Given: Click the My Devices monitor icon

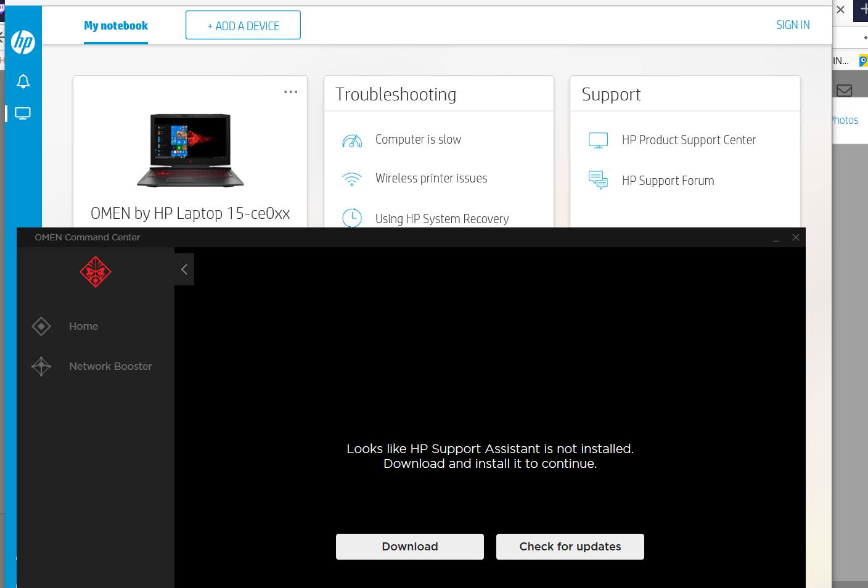Looking at the screenshot, I should (23, 113).
